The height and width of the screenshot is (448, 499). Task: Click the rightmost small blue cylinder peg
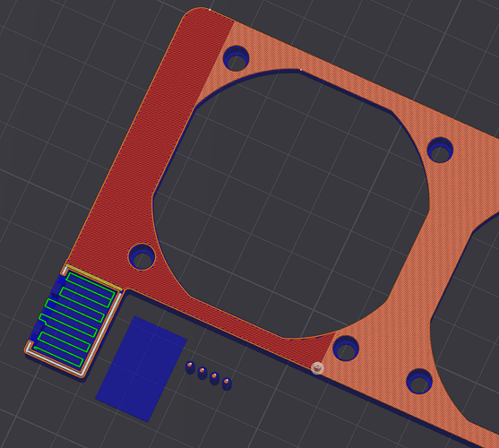click(227, 383)
